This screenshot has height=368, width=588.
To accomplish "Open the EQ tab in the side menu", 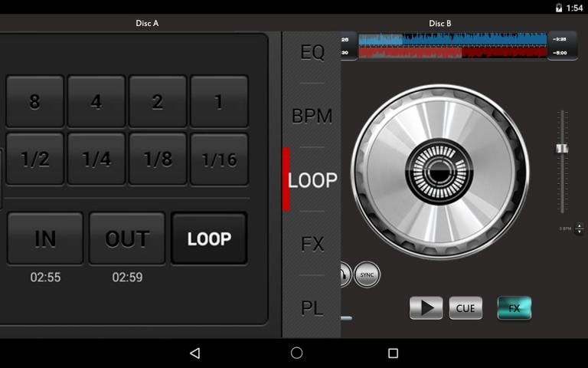I will 312,52.
